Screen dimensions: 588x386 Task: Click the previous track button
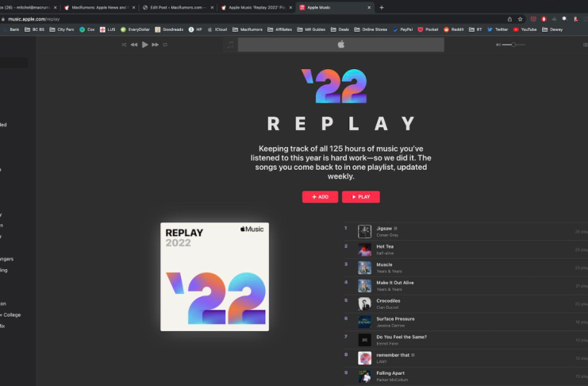pos(134,44)
